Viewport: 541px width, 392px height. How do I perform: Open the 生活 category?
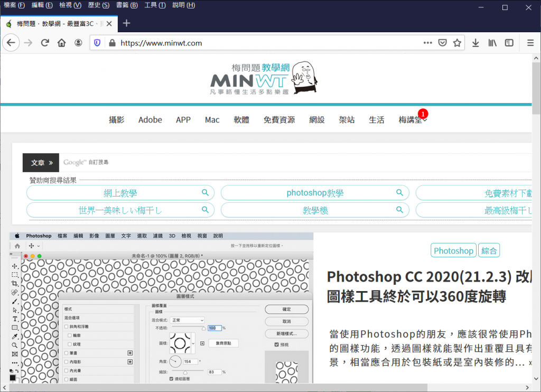click(x=376, y=120)
